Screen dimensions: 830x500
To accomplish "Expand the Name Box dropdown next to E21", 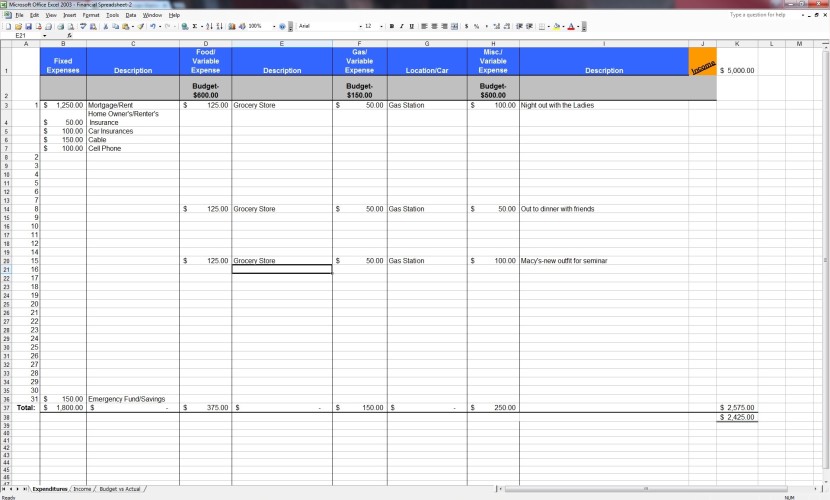I will point(44,35).
